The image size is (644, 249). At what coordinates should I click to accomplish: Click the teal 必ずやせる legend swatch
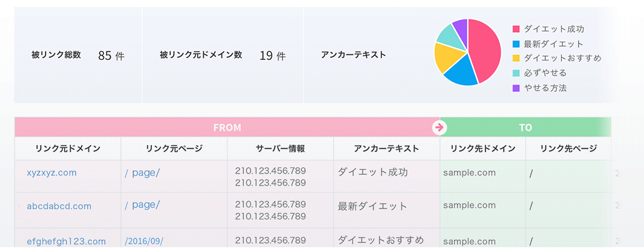[516, 73]
